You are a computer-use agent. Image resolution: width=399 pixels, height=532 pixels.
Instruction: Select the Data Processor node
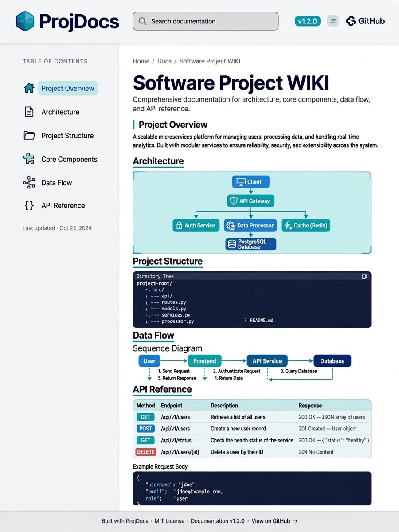click(251, 225)
